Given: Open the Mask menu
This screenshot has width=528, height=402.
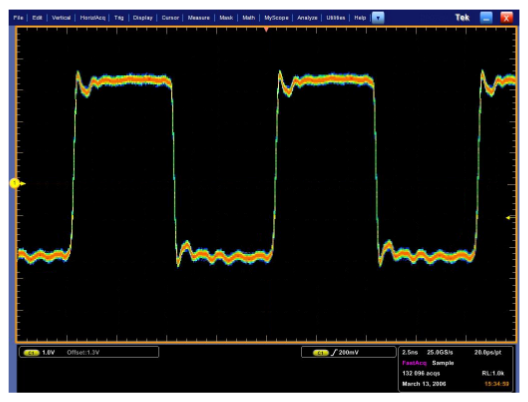Looking at the screenshot, I should [226, 18].
